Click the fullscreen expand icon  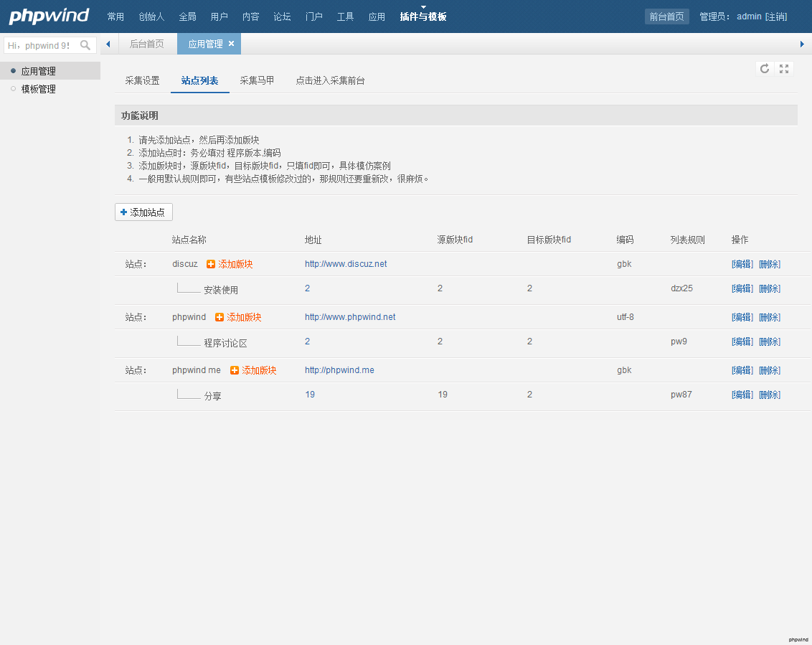click(784, 68)
